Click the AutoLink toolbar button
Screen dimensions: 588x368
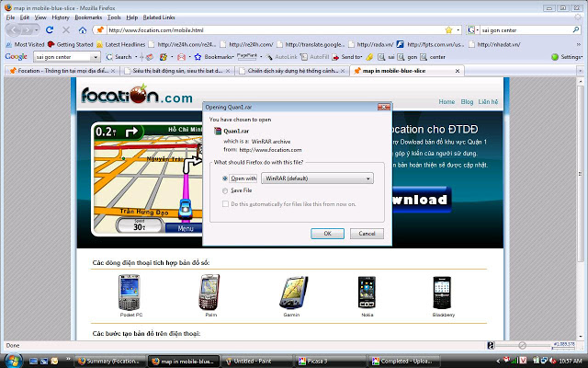point(281,57)
